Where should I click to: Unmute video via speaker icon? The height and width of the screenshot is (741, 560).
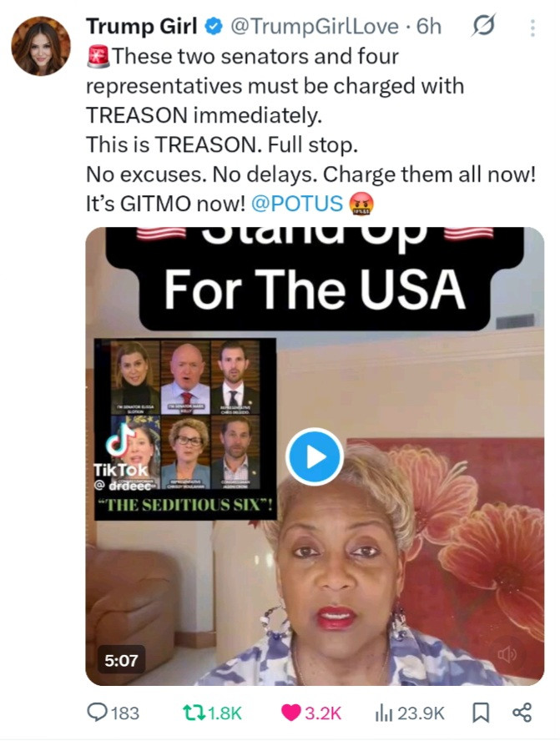[507, 654]
